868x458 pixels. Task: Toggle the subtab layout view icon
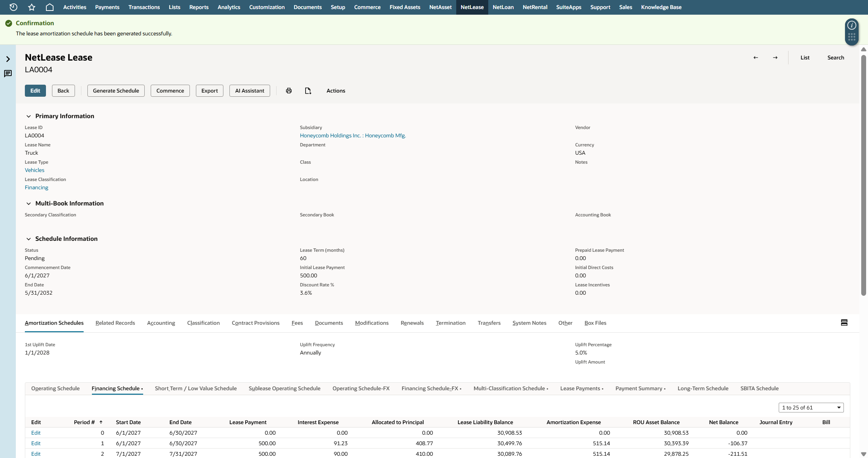pos(844,323)
